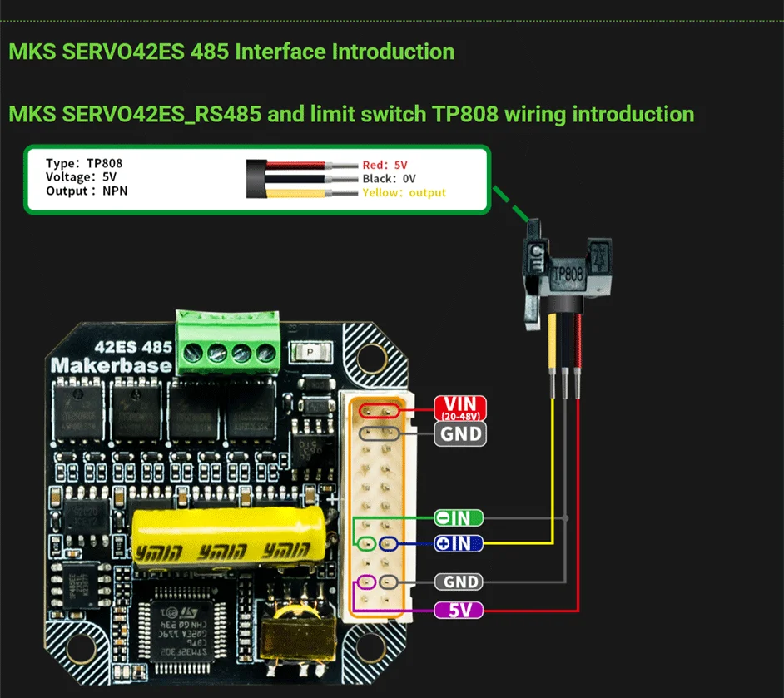Click the green-circled minus IN pin
784x698 pixels.
click(x=366, y=543)
